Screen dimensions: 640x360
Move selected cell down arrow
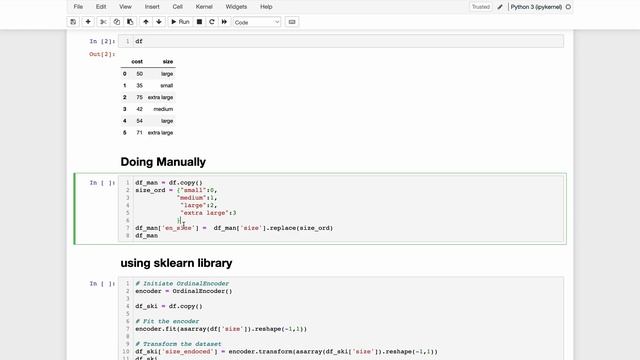(159, 22)
